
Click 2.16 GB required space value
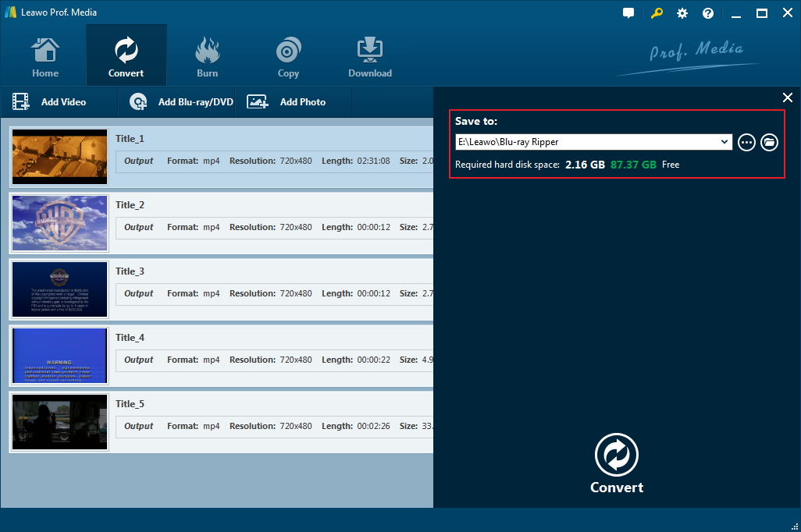(585, 165)
